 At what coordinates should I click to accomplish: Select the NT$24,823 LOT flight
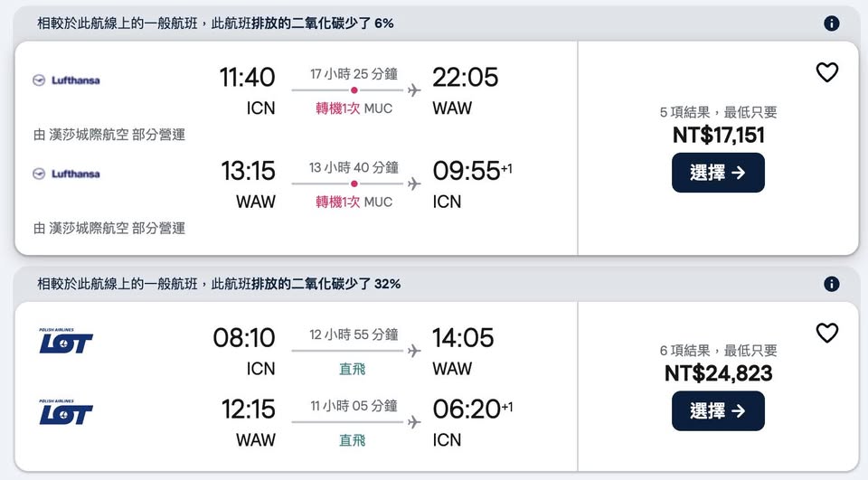(718, 411)
